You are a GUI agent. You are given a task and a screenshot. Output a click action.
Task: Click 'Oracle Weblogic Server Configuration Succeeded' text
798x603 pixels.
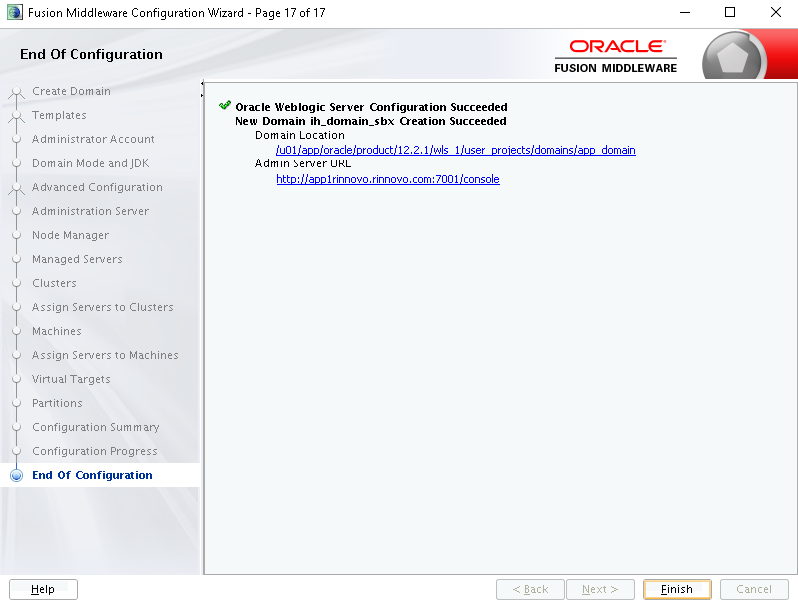[372, 107]
